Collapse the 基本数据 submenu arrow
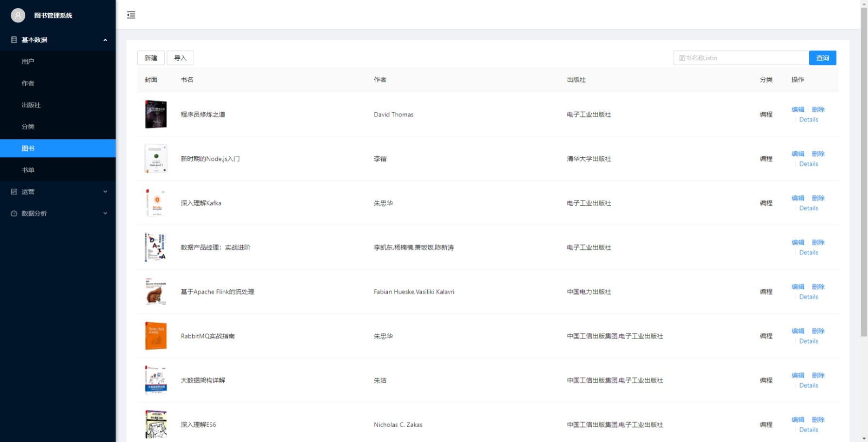The image size is (868, 442). click(105, 40)
